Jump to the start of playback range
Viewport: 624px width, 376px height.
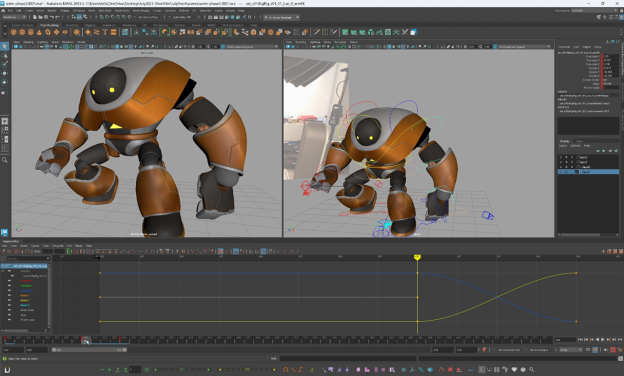click(x=580, y=339)
